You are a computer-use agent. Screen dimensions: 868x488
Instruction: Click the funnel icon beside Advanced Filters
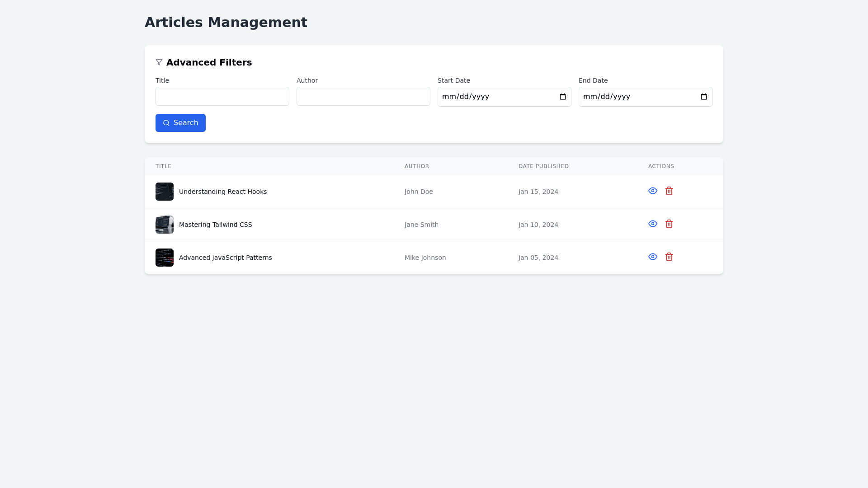[159, 62]
